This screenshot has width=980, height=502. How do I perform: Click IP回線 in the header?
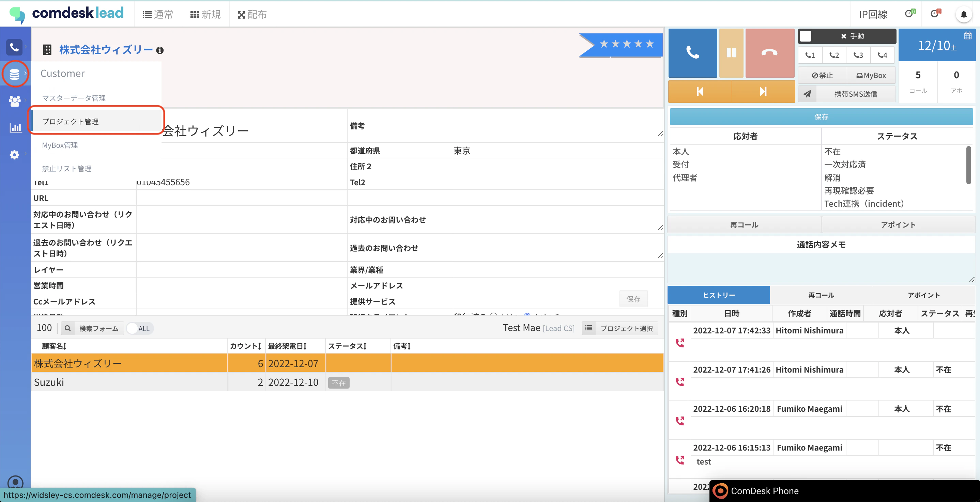pos(873,14)
